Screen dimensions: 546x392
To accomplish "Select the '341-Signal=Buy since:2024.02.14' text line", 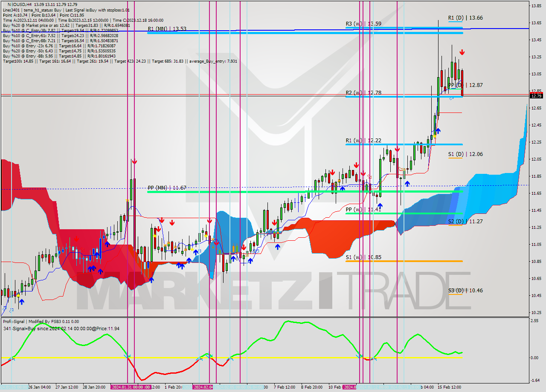I will click(61, 329).
